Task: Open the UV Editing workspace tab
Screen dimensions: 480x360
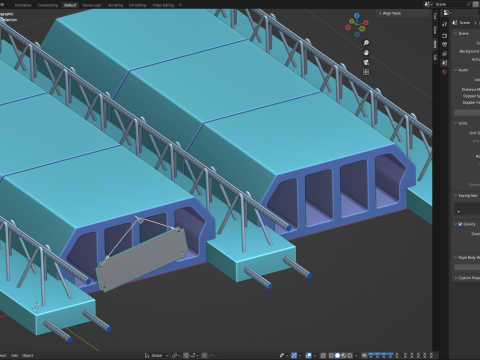Action: click(x=138, y=5)
